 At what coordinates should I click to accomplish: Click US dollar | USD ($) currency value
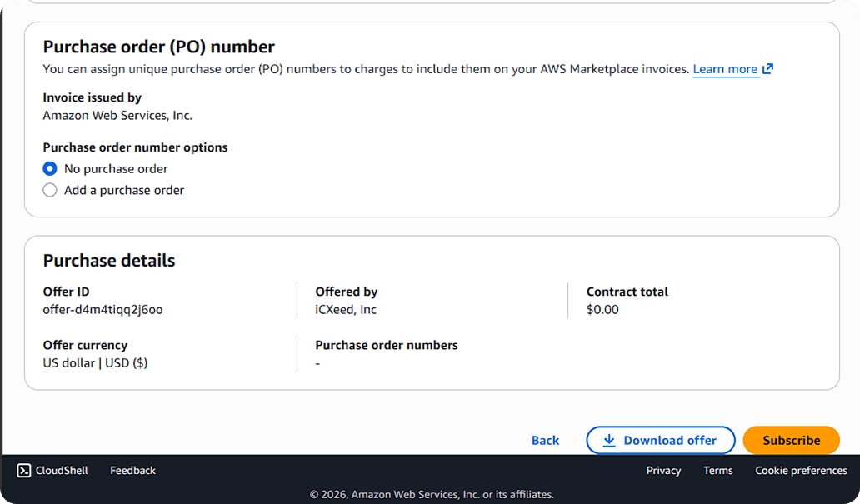click(96, 363)
